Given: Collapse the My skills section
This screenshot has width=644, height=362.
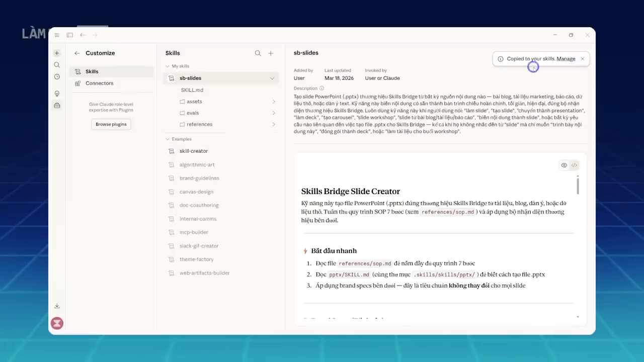Looking at the screenshot, I should 168,66.
